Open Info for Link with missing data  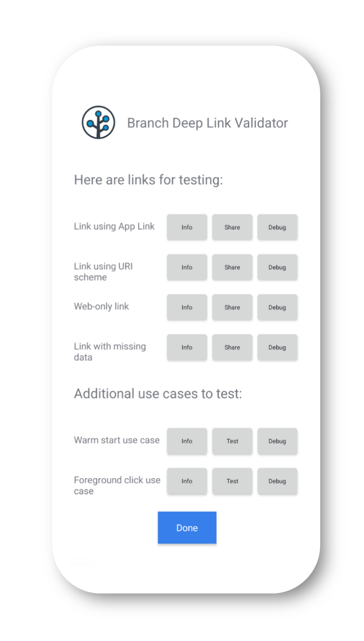click(187, 347)
